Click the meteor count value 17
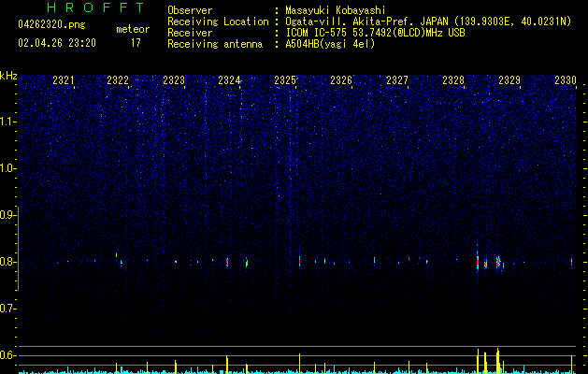 [x=136, y=43]
